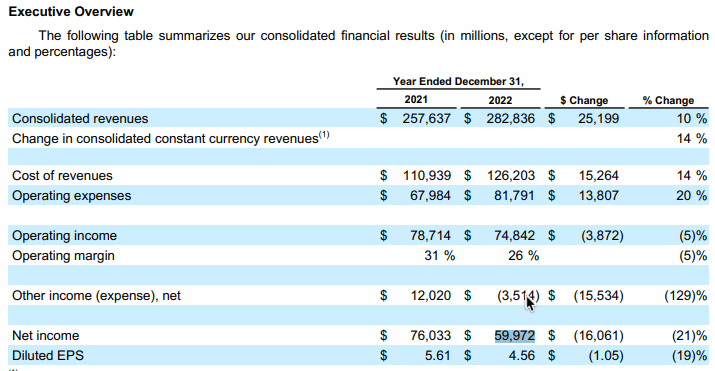The width and height of the screenshot is (715, 371).
Task: Click 2021 net income 76,033
Action: click(430, 336)
